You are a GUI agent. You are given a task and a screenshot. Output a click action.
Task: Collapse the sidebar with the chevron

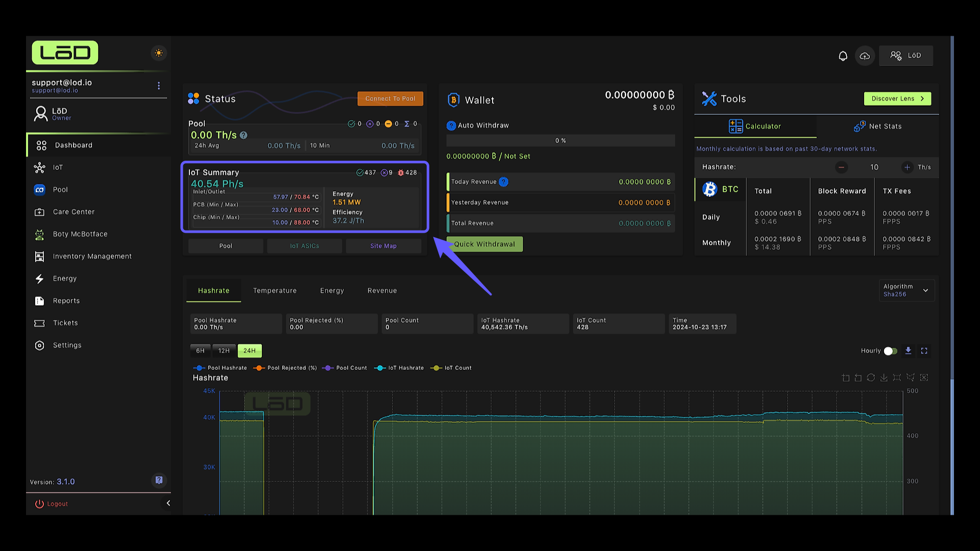[168, 504]
